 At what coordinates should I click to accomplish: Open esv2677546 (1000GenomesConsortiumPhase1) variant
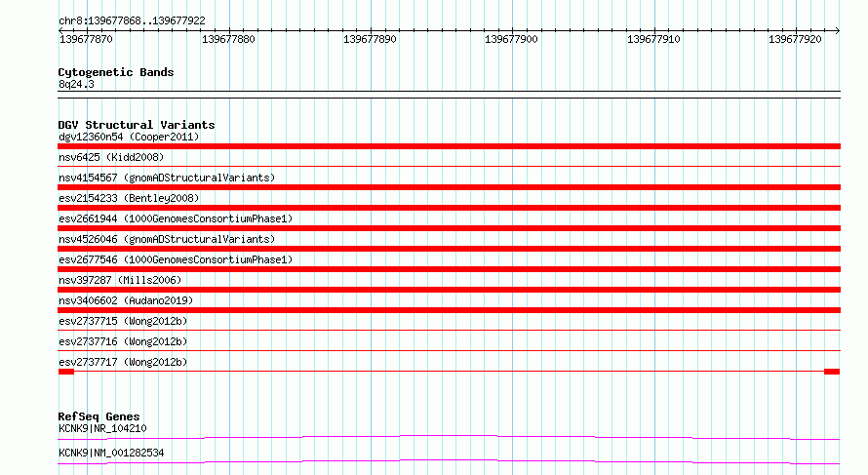click(176, 259)
